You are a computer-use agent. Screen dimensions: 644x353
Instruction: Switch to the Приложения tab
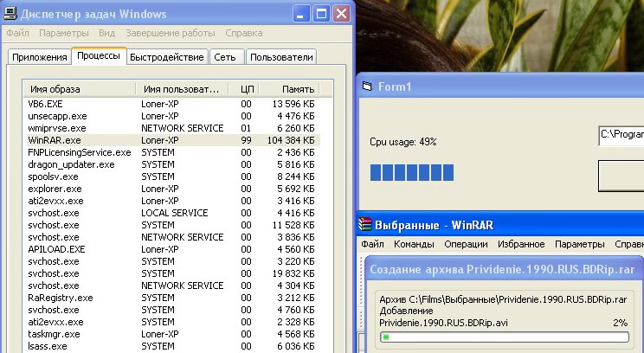(40, 57)
